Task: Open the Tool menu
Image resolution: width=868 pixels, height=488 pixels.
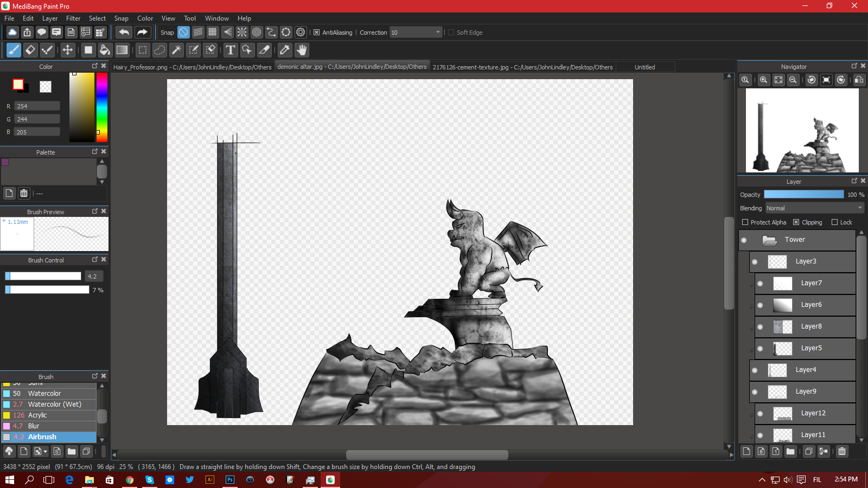Action: [x=190, y=18]
